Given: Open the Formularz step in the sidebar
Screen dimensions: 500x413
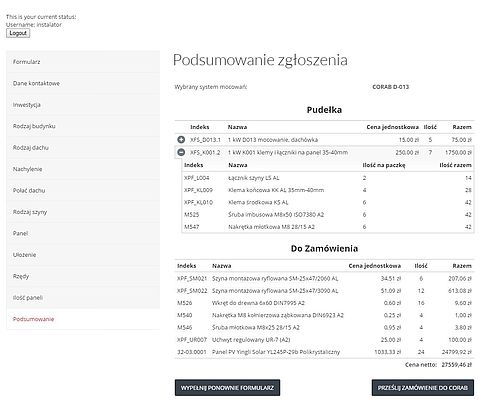Looking at the screenshot, I should [83, 62].
